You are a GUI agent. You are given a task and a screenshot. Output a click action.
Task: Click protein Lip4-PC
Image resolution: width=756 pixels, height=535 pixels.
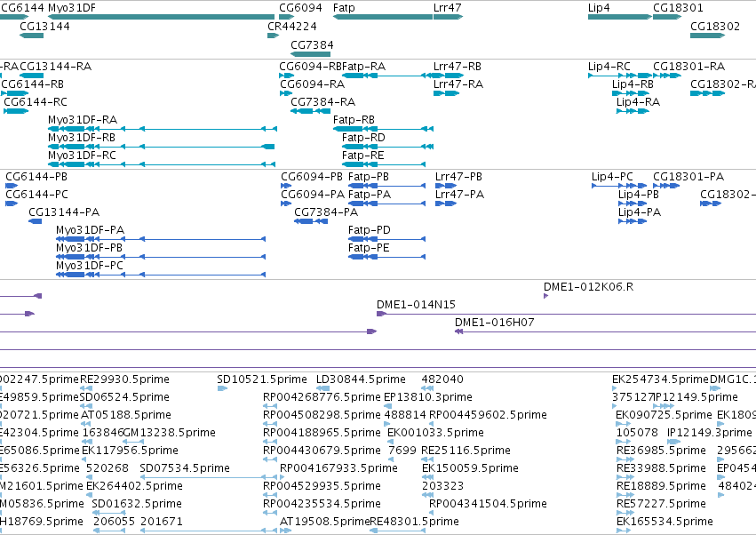(619, 185)
